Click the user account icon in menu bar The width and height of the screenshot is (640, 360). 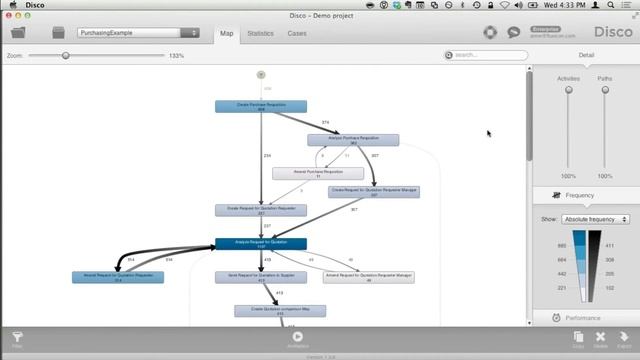coord(596,5)
